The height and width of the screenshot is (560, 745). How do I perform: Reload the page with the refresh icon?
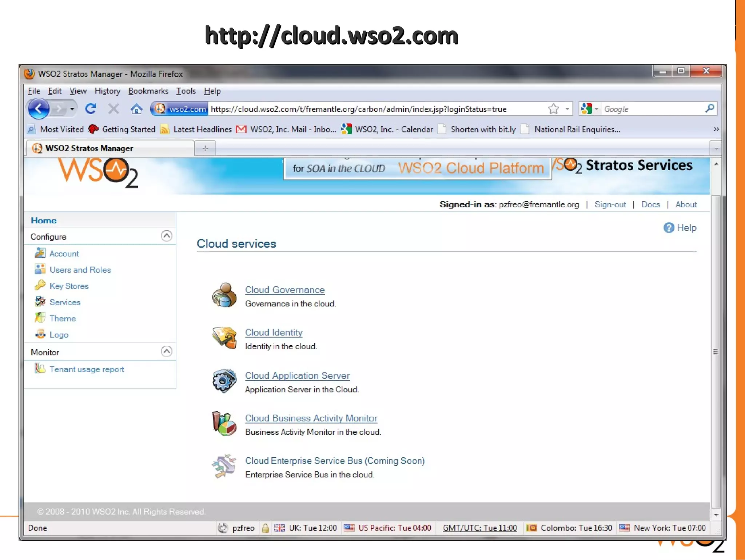point(91,108)
